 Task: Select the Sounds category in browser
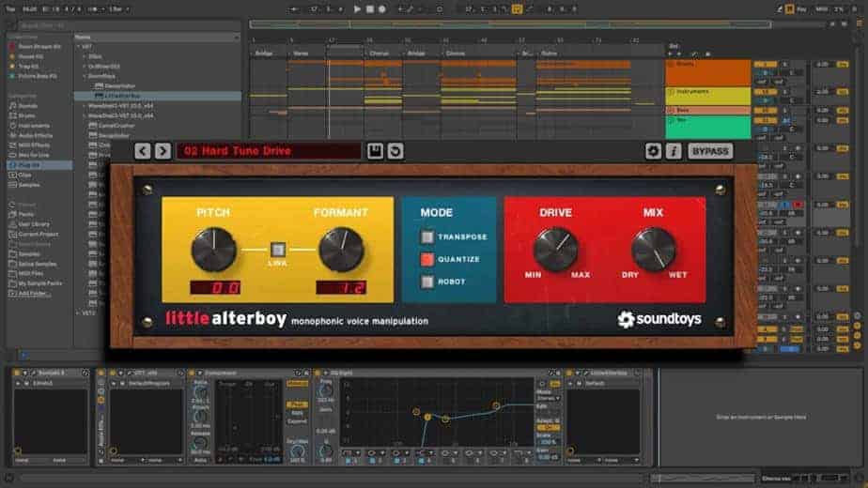(x=27, y=106)
